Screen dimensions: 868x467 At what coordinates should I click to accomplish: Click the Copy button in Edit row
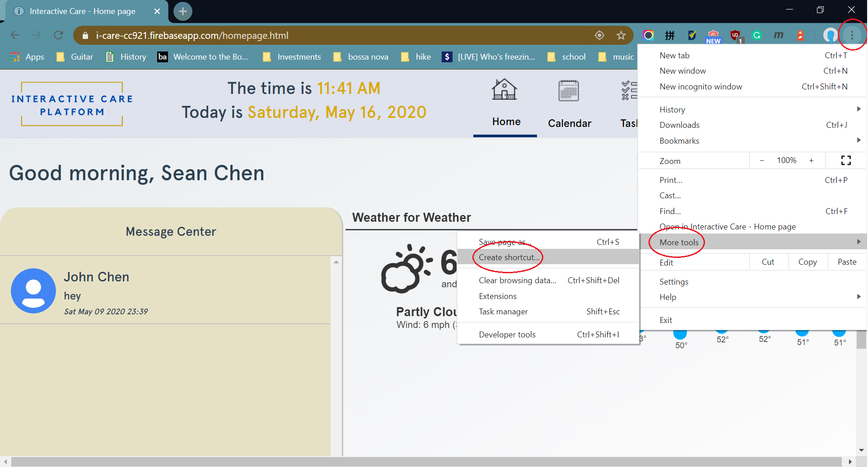pos(807,262)
